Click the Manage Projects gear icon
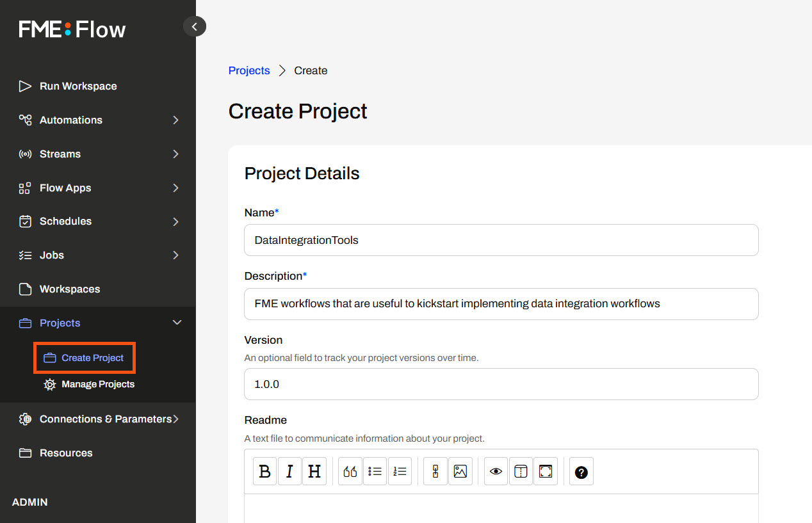The width and height of the screenshot is (812, 523). click(x=49, y=385)
